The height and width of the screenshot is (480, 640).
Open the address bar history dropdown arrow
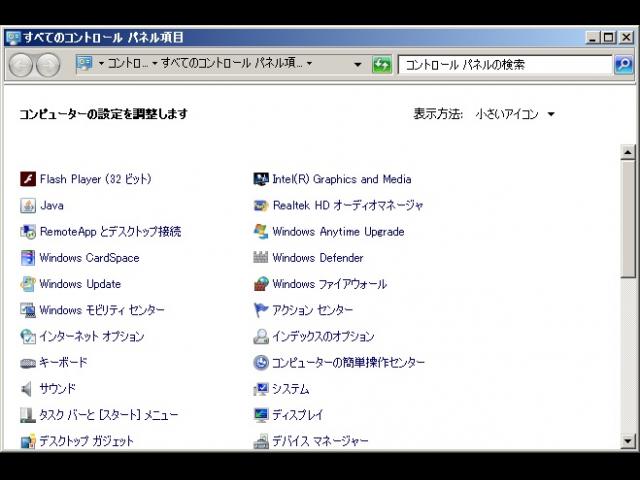(x=358, y=65)
